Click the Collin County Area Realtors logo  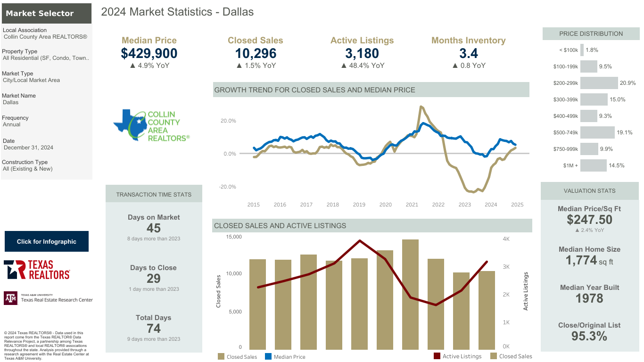pyautogui.click(x=151, y=125)
